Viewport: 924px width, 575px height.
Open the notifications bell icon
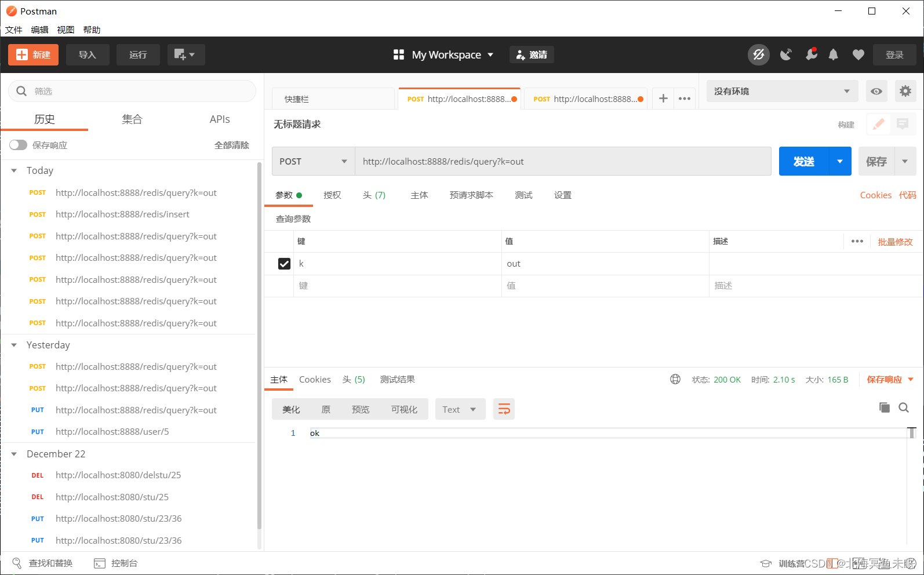pos(833,54)
